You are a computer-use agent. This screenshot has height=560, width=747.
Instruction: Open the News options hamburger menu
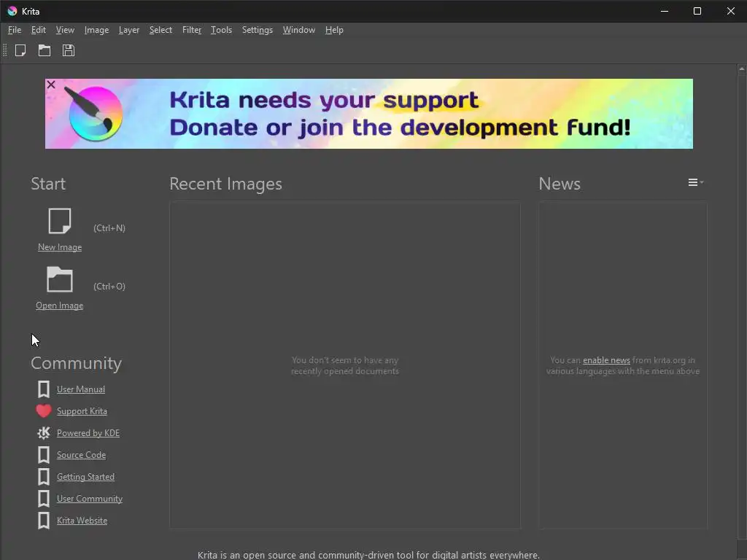point(695,182)
